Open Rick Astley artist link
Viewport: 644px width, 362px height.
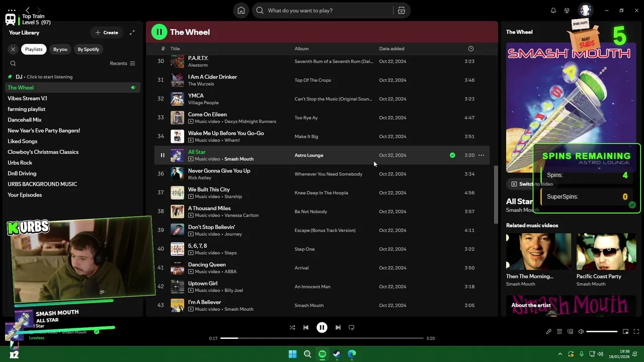(200, 177)
